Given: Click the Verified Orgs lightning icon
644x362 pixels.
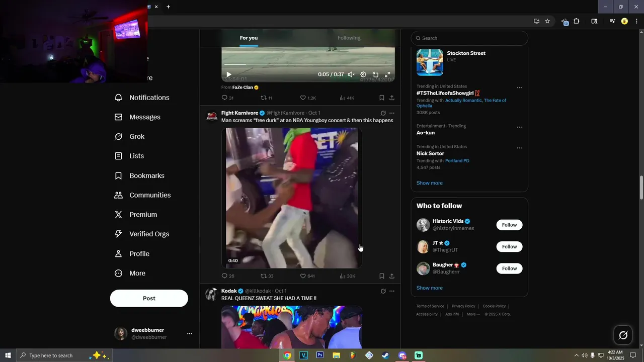Looking at the screenshot, I should click(x=118, y=234).
